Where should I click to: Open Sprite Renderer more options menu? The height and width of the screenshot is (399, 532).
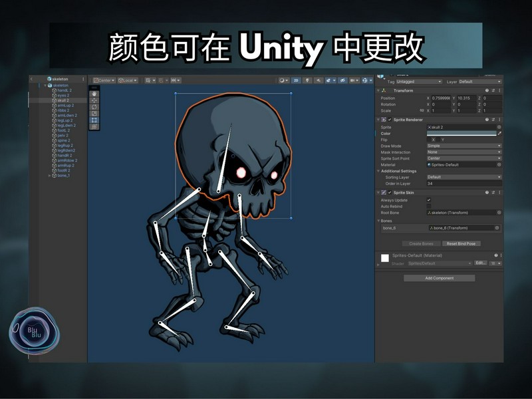click(499, 120)
